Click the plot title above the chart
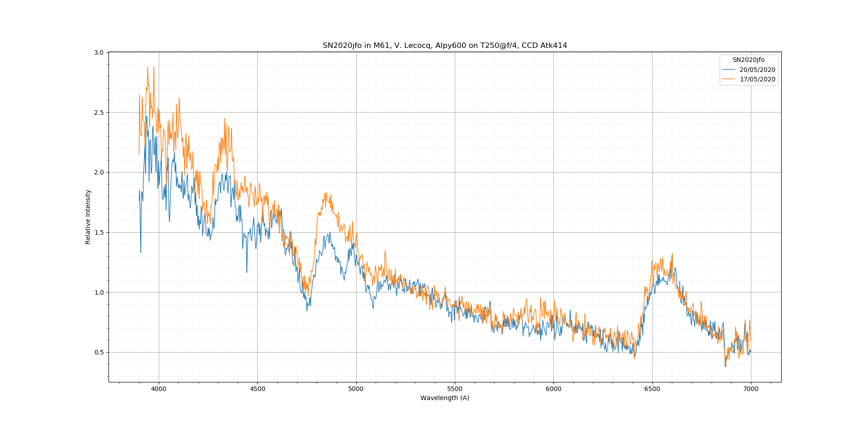Screen dimensions: 868x429 tap(444, 45)
